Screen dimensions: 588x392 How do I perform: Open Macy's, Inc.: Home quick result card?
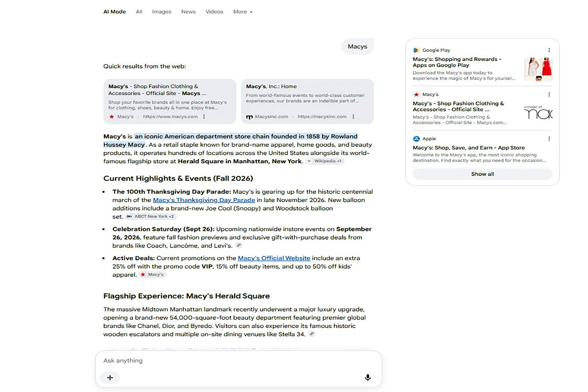point(307,101)
